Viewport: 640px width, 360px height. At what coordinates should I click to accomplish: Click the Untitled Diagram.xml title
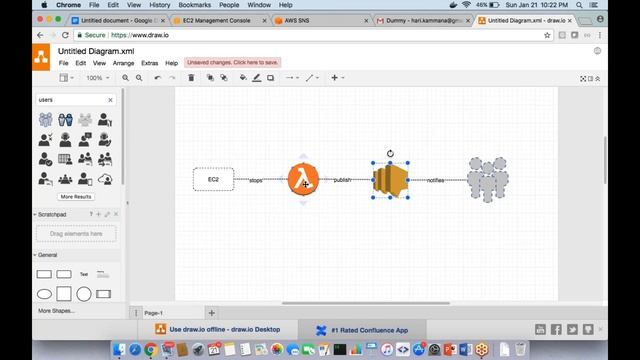96,51
